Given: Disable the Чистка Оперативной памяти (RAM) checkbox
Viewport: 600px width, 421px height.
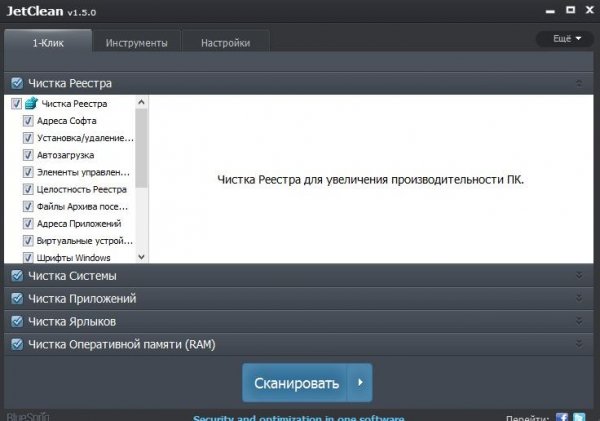Looking at the screenshot, I should 17,344.
